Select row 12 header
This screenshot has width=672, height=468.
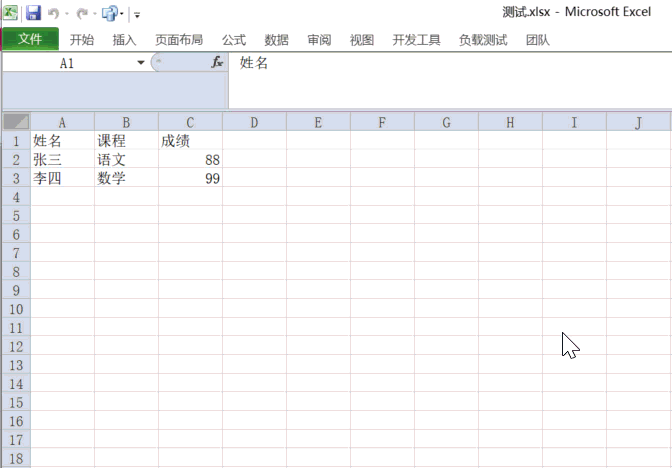click(x=16, y=346)
